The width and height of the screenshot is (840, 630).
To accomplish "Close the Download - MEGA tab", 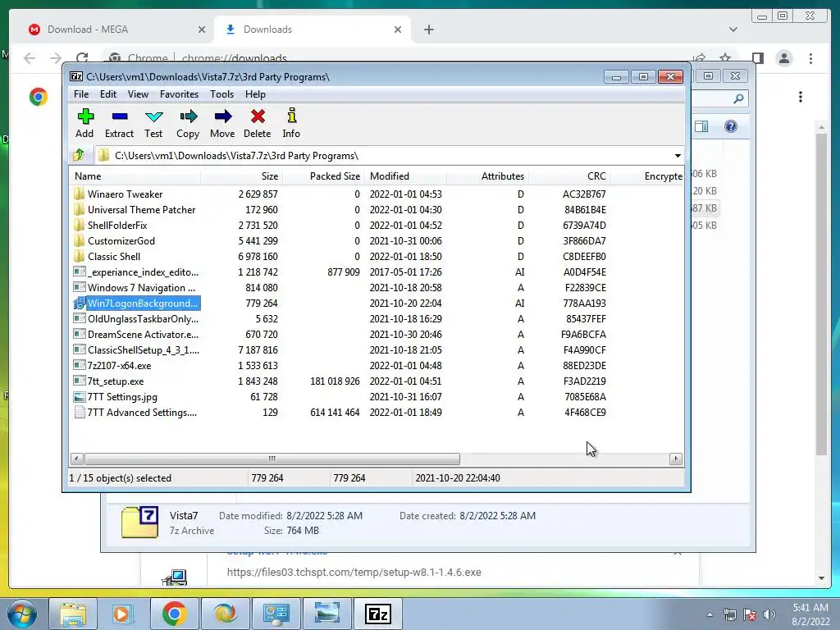I will (x=202, y=30).
